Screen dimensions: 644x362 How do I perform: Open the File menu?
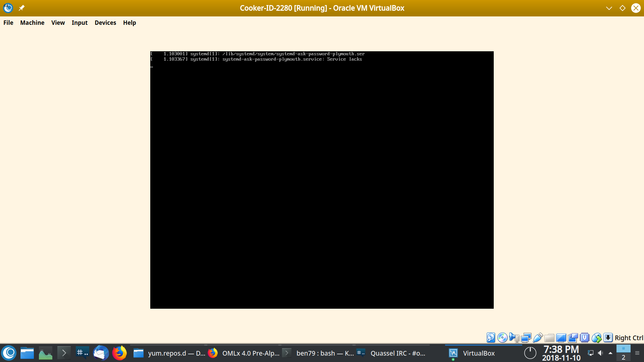tap(8, 23)
